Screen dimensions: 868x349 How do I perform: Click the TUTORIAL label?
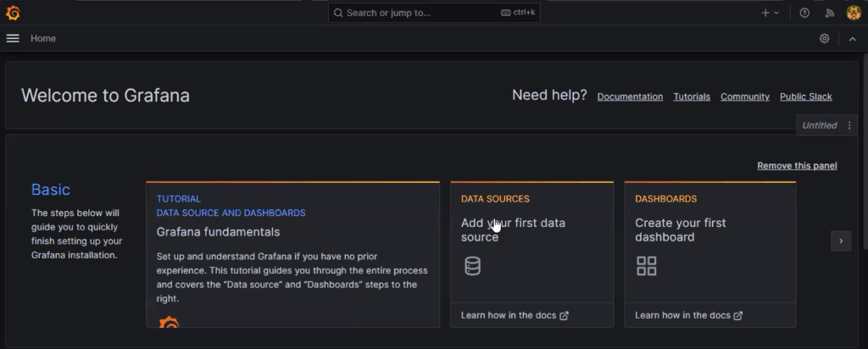pos(178,198)
